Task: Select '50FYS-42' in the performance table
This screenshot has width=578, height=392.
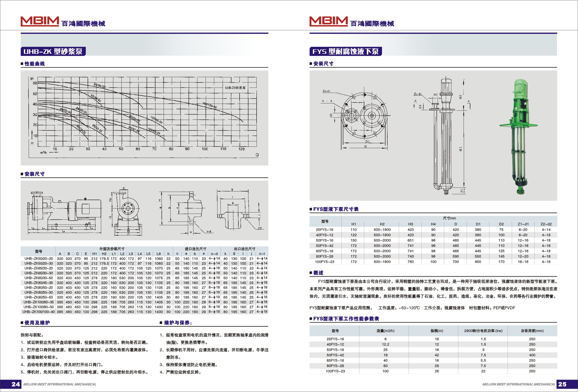Action: (x=335, y=355)
